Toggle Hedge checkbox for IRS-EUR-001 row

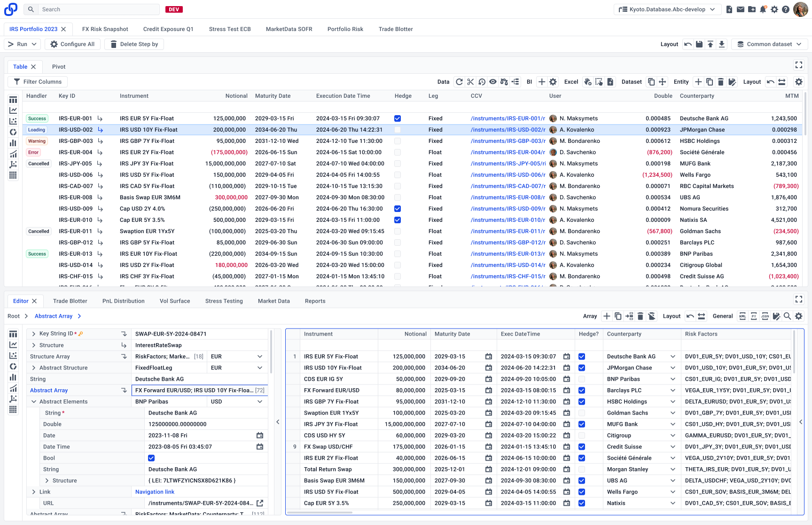tap(398, 118)
